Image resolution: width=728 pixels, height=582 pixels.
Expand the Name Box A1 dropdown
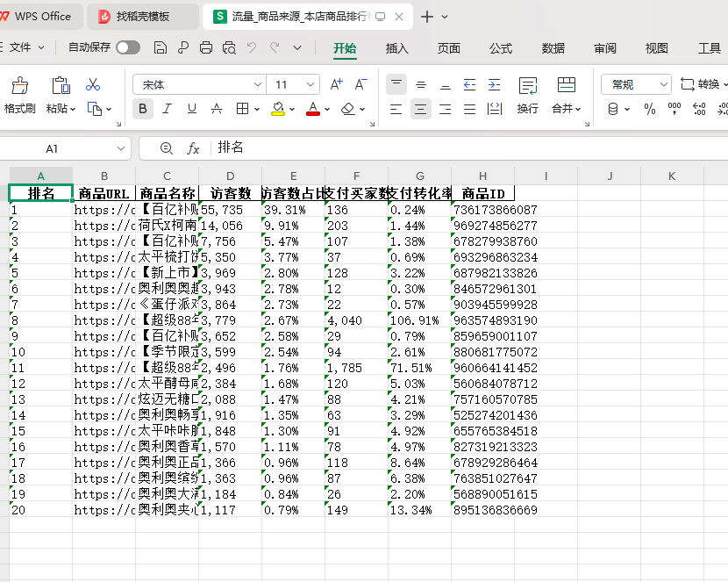[x=121, y=148]
